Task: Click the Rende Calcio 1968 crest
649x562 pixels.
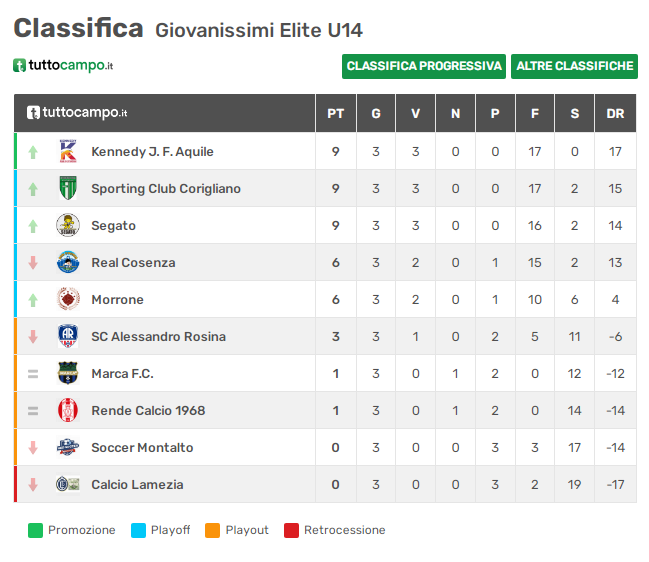Action: [68, 410]
